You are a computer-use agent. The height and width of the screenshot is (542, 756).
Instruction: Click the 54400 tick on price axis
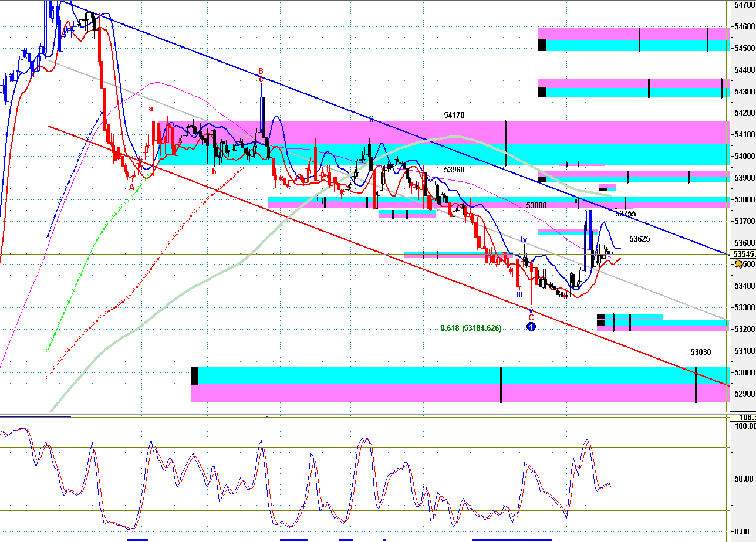coord(744,70)
